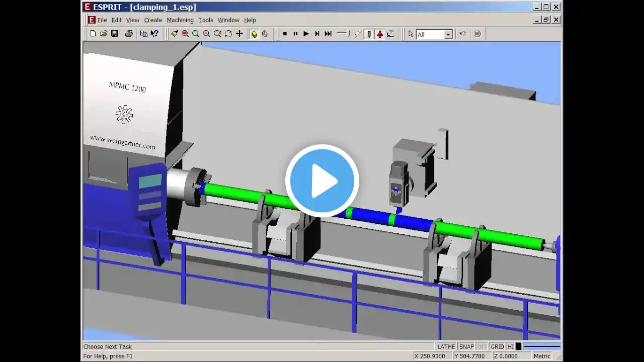Screen dimensions: 644x362
Task: Adjust the simulation speed slider
Action: point(343,34)
